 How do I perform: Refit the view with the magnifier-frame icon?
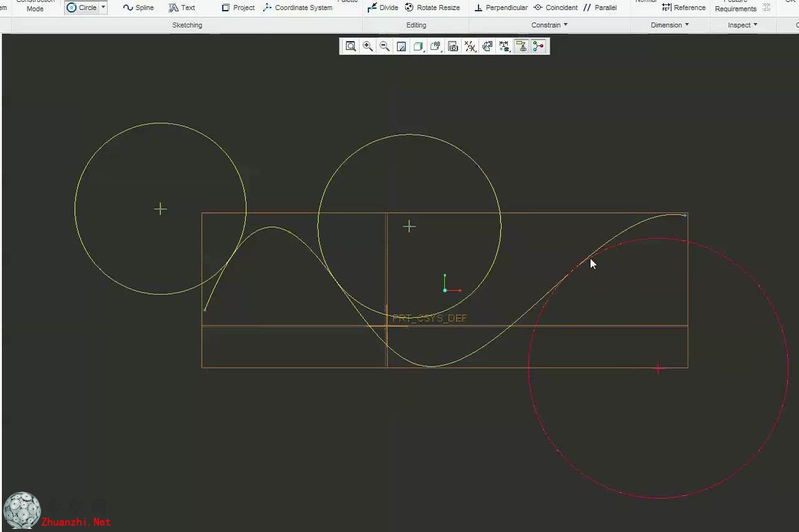coord(351,46)
